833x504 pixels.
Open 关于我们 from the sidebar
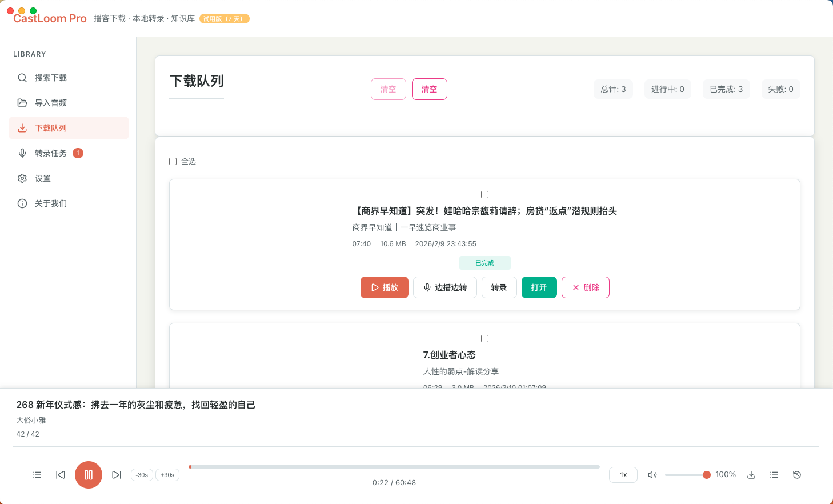[x=51, y=203]
